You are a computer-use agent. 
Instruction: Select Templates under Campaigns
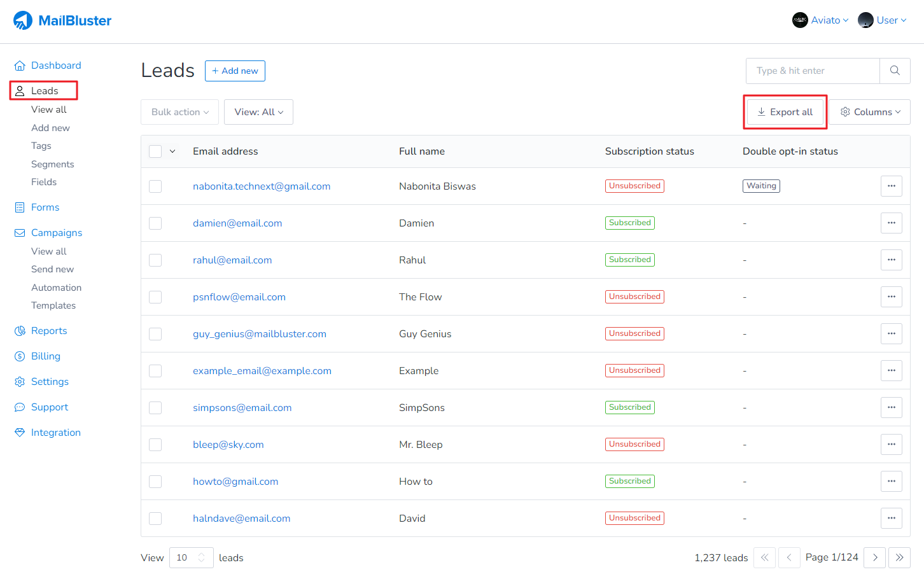tap(53, 305)
